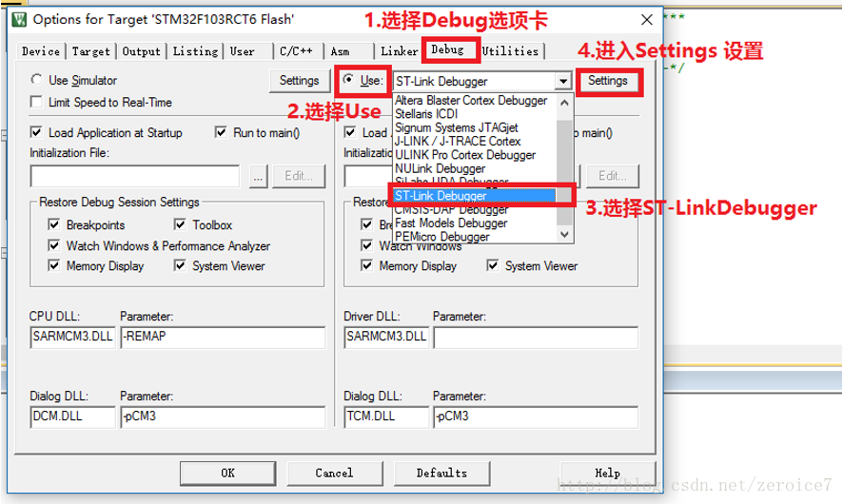This screenshot has width=843, height=504.
Task: Toggle Limit Speed to Real-Time checkbox
Action: click(x=36, y=102)
